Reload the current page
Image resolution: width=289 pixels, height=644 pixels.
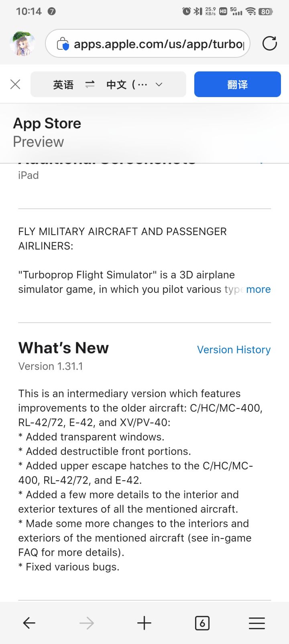click(269, 43)
